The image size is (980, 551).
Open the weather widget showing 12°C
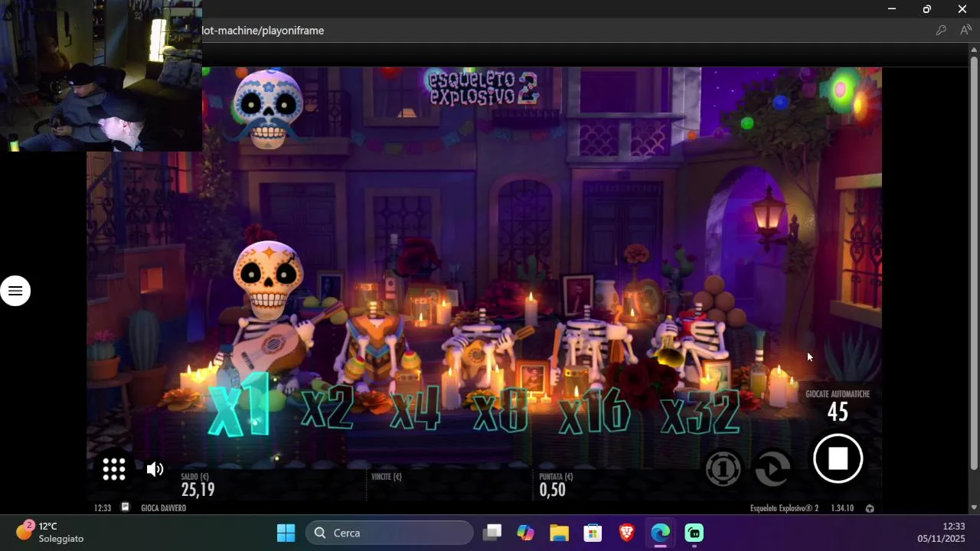click(51, 532)
